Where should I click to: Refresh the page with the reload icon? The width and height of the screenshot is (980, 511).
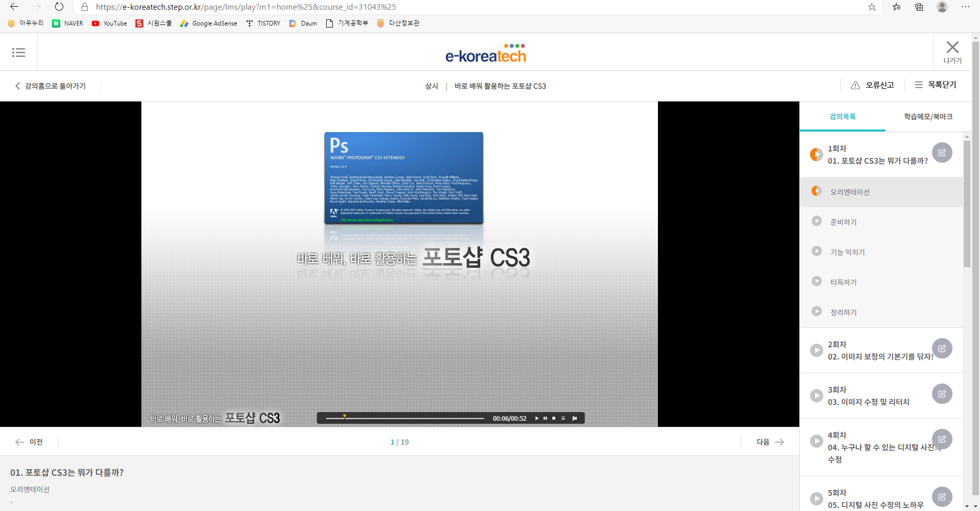[x=59, y=7]
